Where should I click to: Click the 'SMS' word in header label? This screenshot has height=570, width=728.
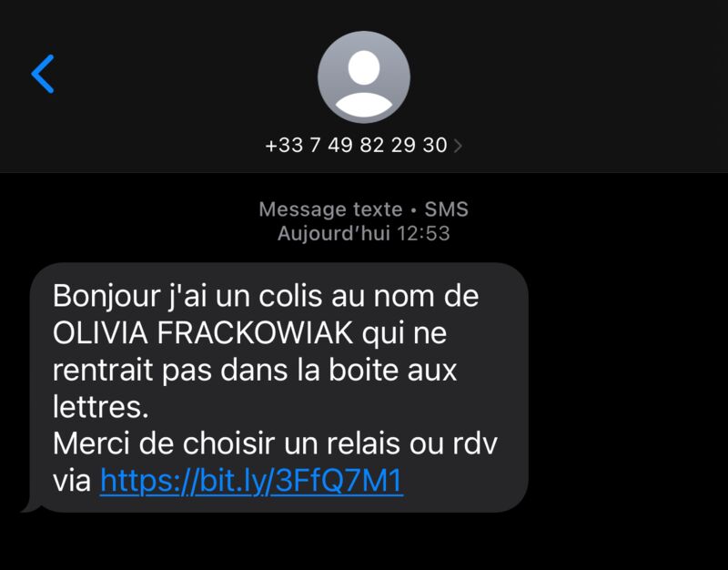click(446, 209)
